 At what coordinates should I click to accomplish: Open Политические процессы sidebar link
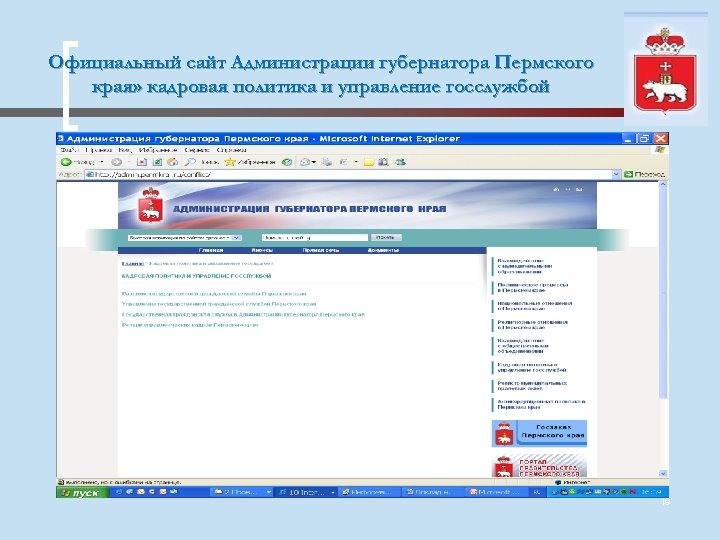[x=533, y=287]
